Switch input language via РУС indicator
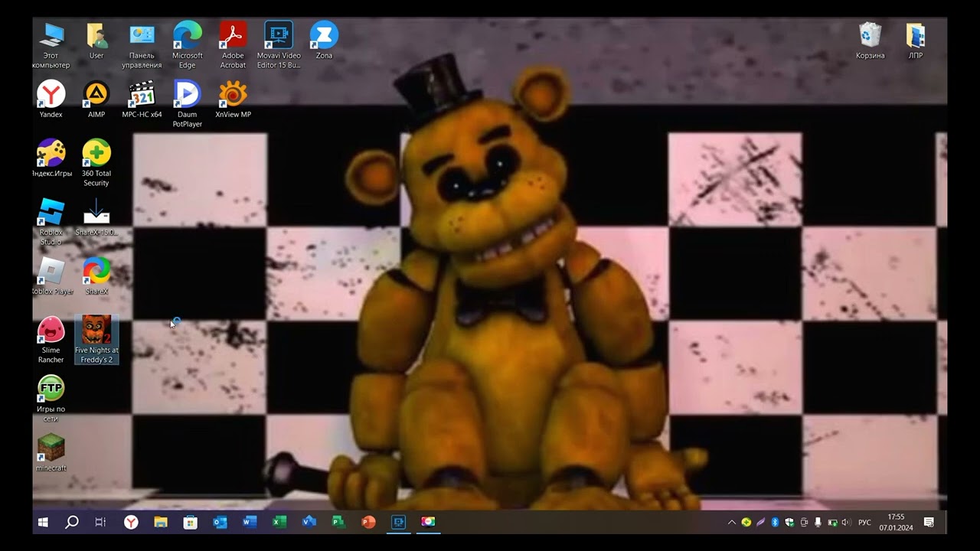Viewport: 980px width, 551px height. click(865, 523)
